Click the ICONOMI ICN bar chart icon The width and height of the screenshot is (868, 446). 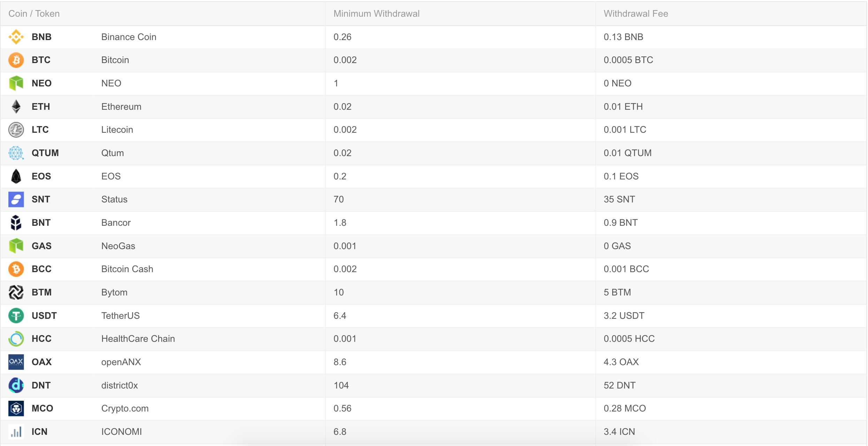(16, 432)
